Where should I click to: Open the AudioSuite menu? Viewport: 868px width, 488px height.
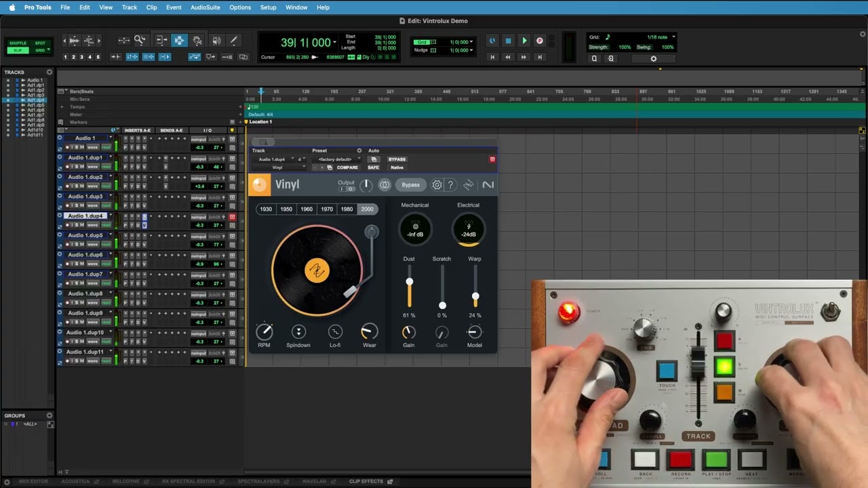tap(205, 7)
